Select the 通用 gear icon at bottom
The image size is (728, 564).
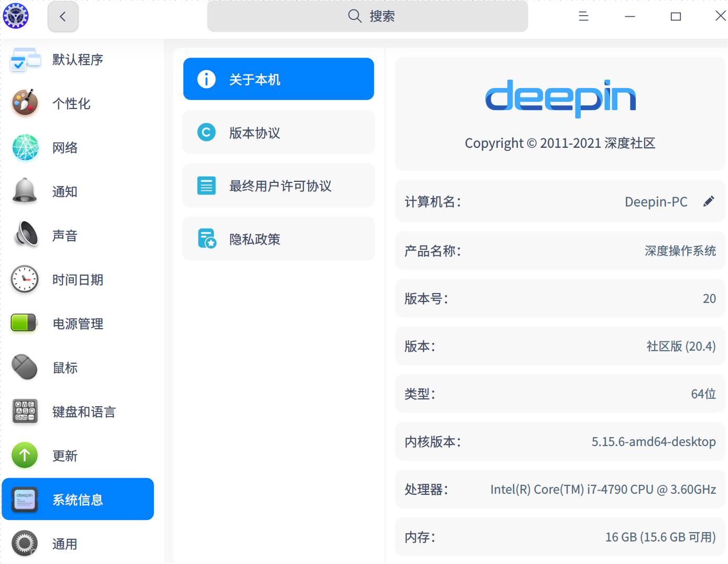point(25,544)
